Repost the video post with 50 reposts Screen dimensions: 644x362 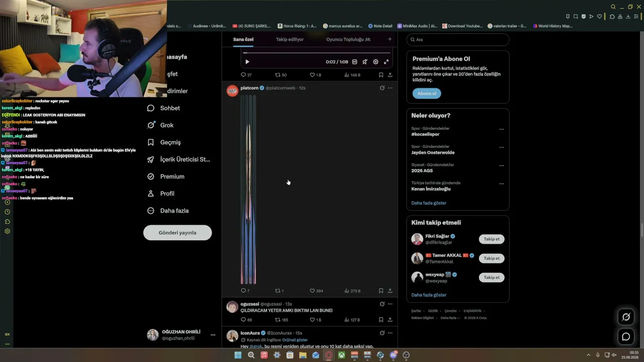coord(281,75)
